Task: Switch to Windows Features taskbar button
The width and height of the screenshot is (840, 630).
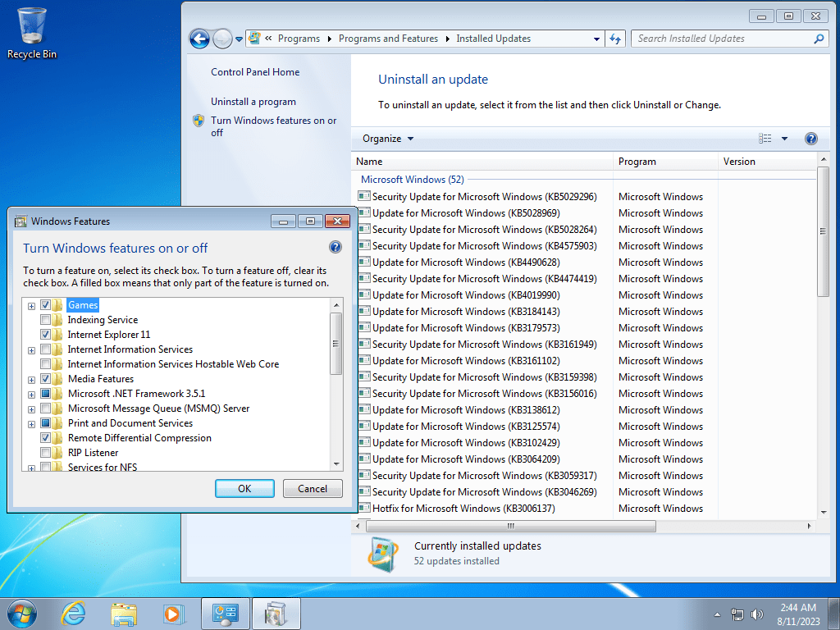Action: (x=276, y=614)
